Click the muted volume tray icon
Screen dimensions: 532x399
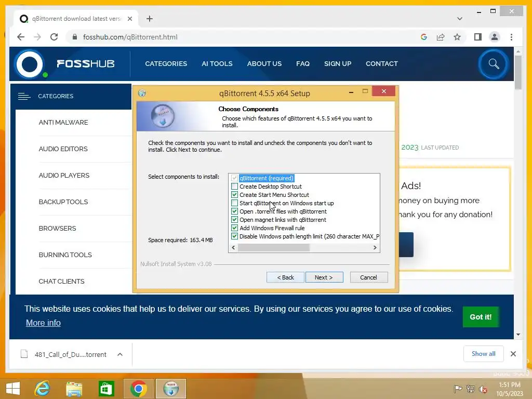[483, 389]
